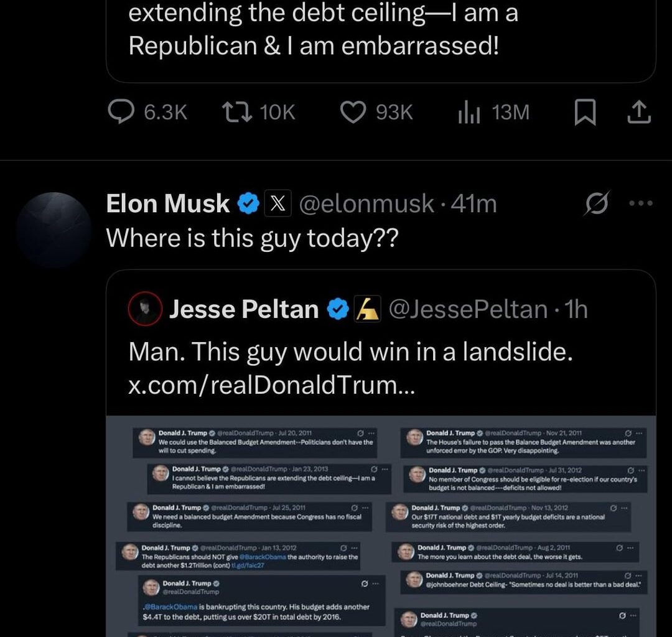
Task: Open analytics via the 13M views icon
Action: coord(468,113)
